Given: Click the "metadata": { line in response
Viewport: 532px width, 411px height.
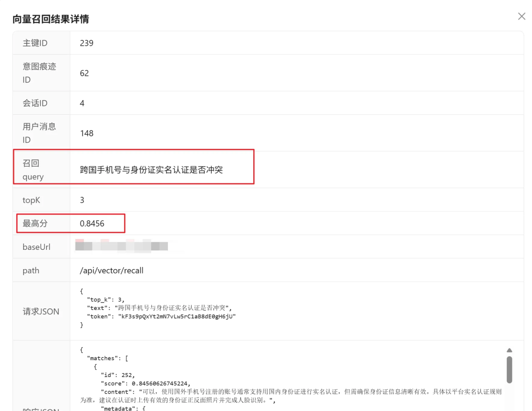Looking at the screenshot, I should (123, 408).
